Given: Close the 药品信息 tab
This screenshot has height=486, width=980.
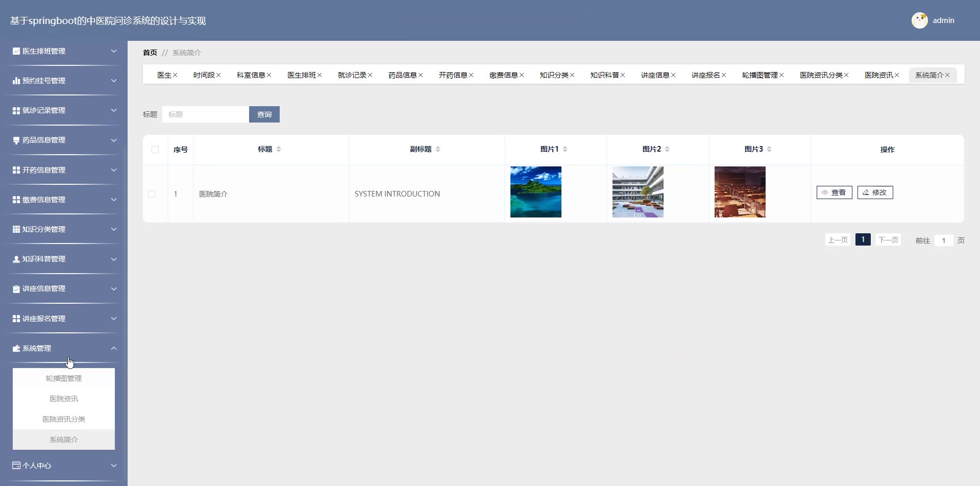Looking at the screenshot, I should point(421,75).
